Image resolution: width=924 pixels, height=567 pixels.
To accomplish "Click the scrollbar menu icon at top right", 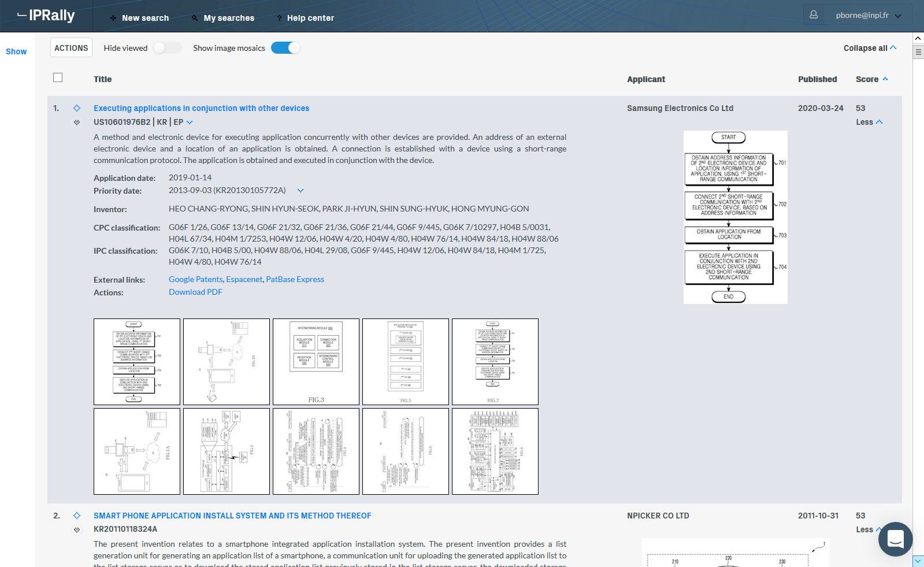I will [918, 52].
